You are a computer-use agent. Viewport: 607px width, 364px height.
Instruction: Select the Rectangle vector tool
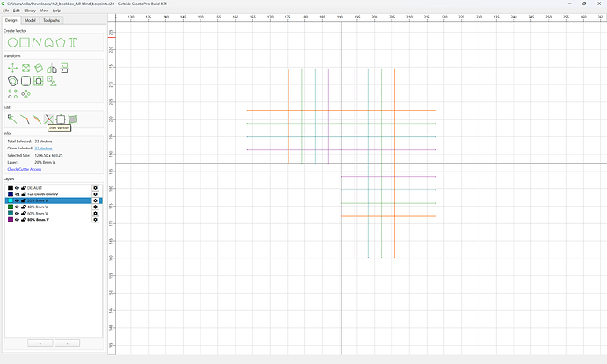[x=25, y=42]
